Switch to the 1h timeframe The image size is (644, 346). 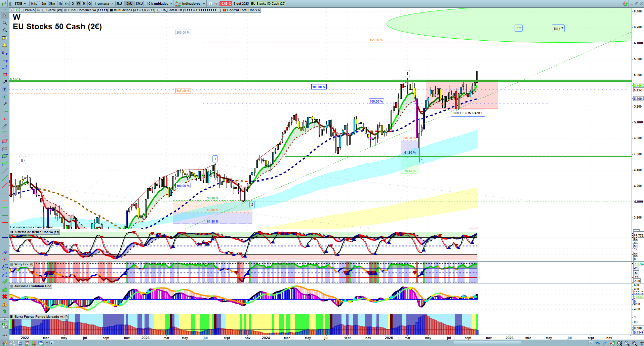point(60,4)
